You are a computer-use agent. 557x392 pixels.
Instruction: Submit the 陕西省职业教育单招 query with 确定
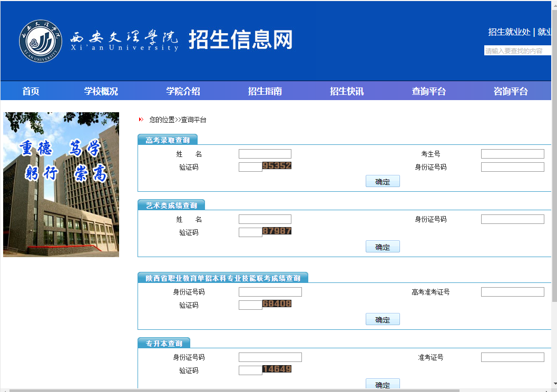pos(383,319)
